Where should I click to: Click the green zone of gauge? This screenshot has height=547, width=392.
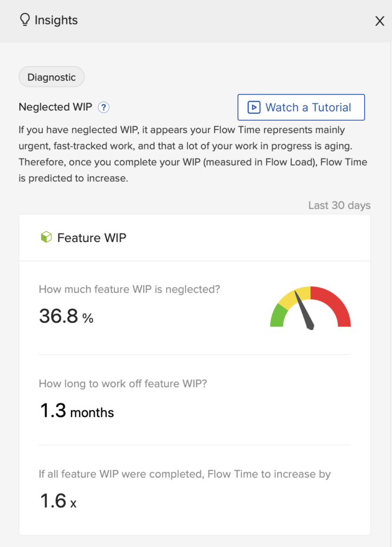[x=279, y=316]
